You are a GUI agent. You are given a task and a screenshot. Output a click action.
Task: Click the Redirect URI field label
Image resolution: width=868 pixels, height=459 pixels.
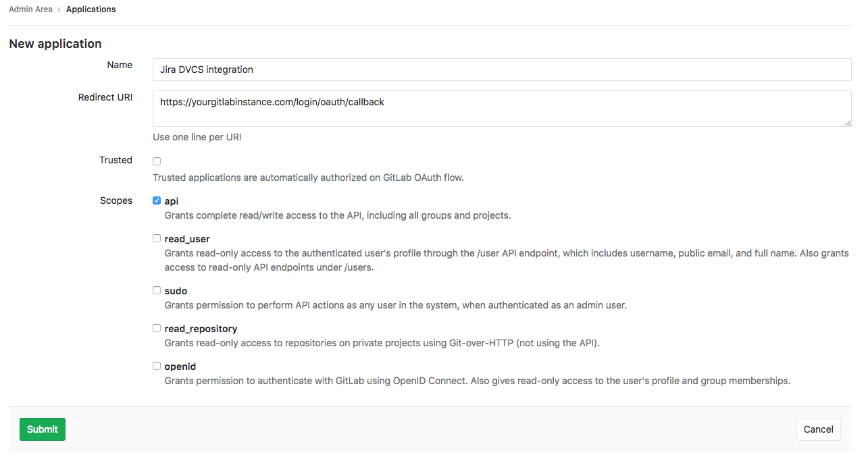[x=105, y=97]
